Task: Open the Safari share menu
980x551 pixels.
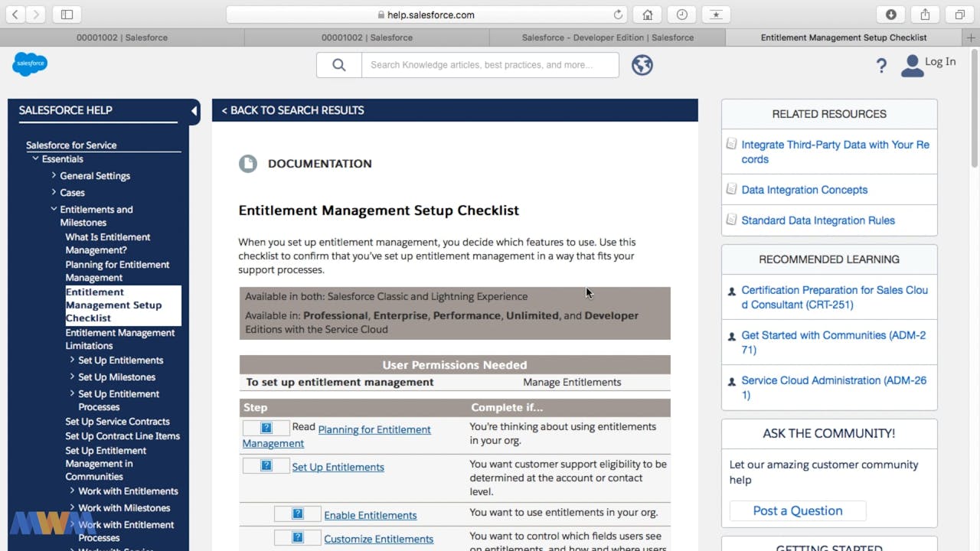Action: (x=925, y=15)
